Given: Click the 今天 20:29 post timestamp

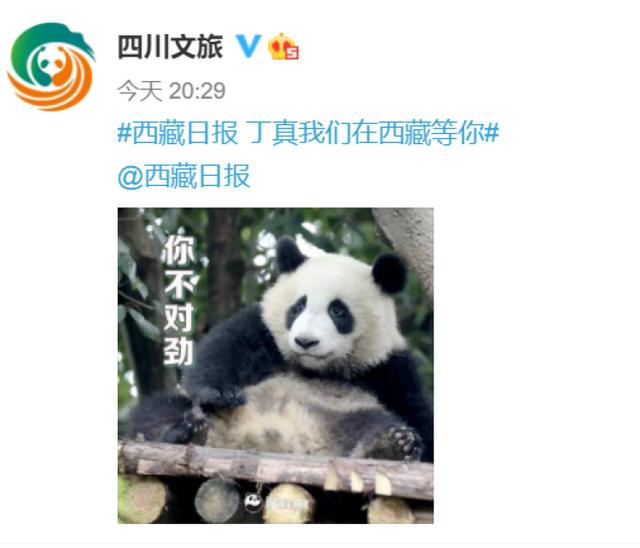Looking at the screenshot, I should click(x=171, y=91).
